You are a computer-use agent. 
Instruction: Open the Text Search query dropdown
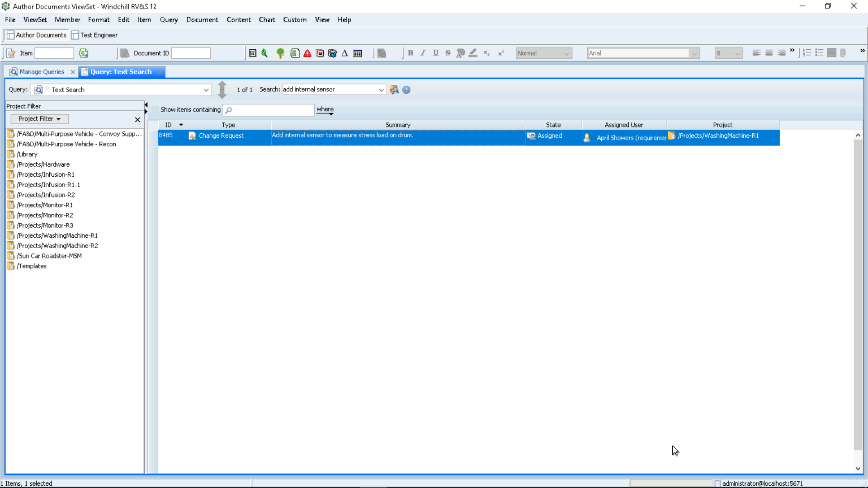click(x=206, y=90)
